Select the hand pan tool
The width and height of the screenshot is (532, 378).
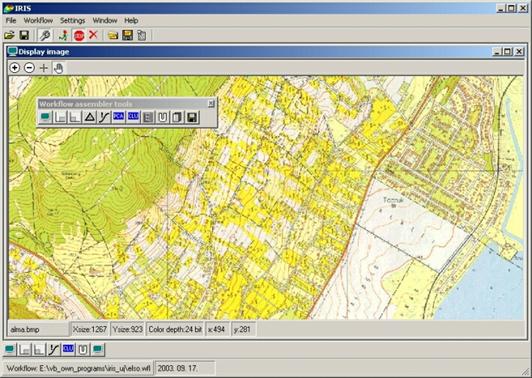[x=58, y=68]
